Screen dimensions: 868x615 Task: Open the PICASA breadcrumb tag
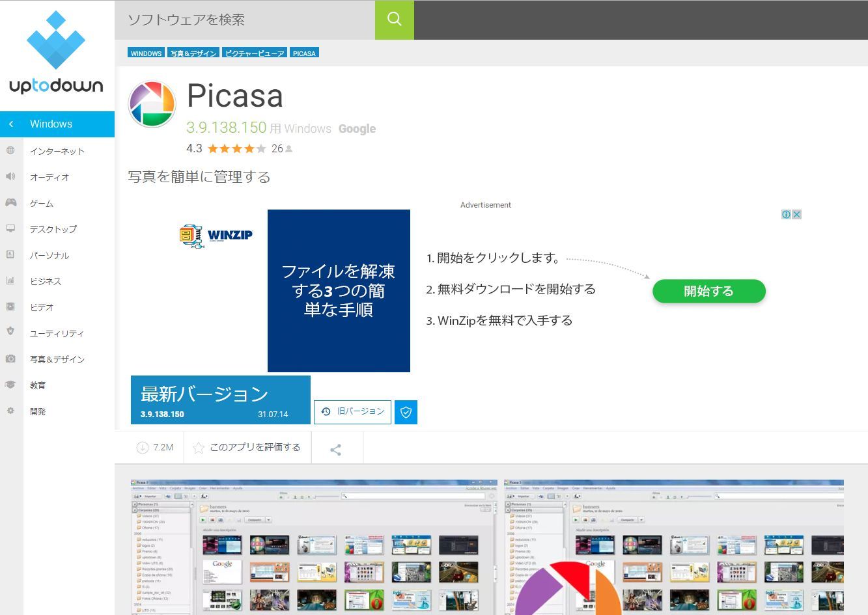(304, 53)
